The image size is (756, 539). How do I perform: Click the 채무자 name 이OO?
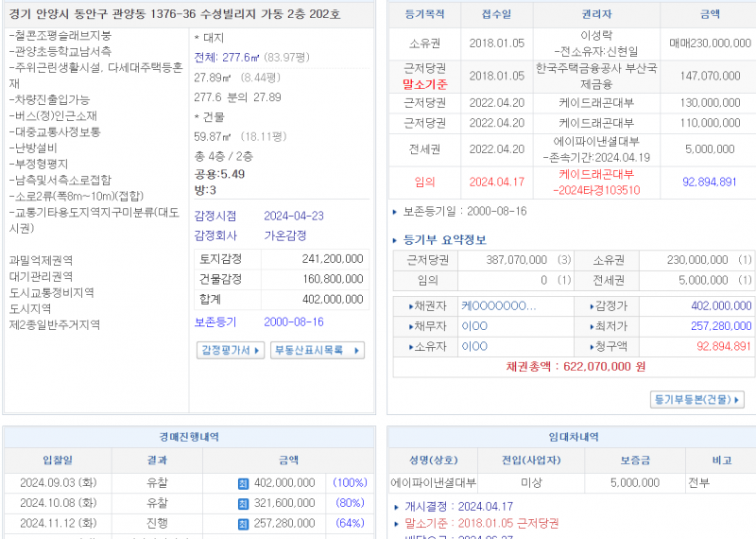[474, 326]
